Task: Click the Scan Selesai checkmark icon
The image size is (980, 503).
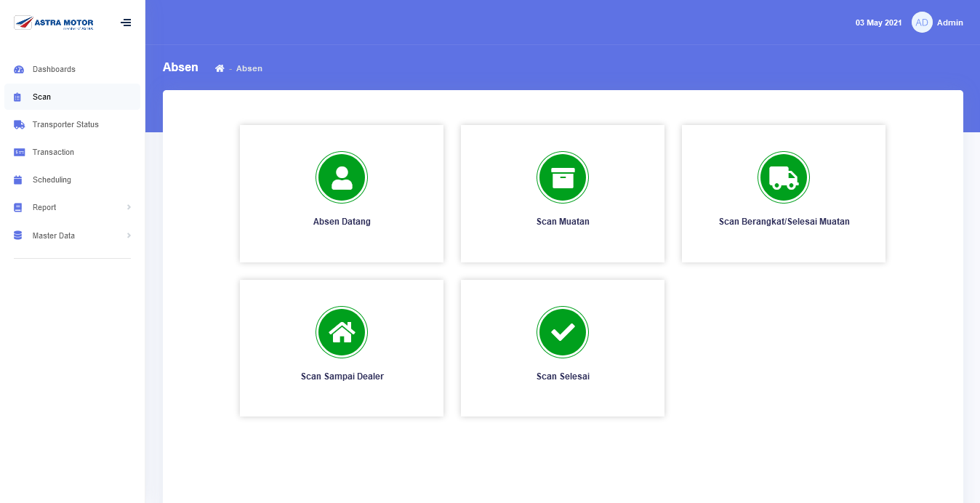Action: click(563, 332)
